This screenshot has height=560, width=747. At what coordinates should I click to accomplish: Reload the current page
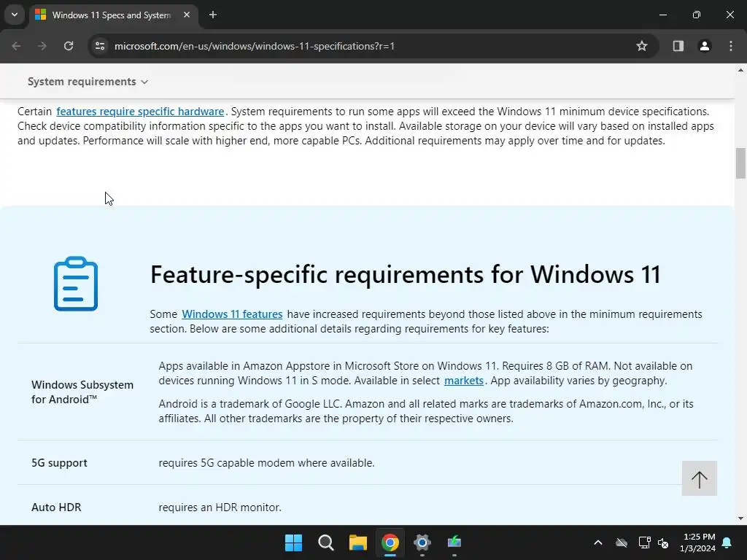[69, 46]
